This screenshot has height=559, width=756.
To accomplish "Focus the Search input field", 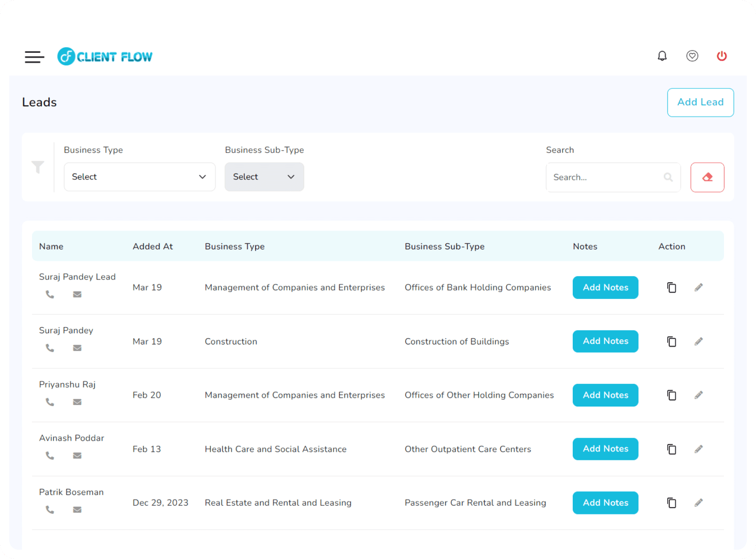I will pyautogui.click(x=606, y=177).
